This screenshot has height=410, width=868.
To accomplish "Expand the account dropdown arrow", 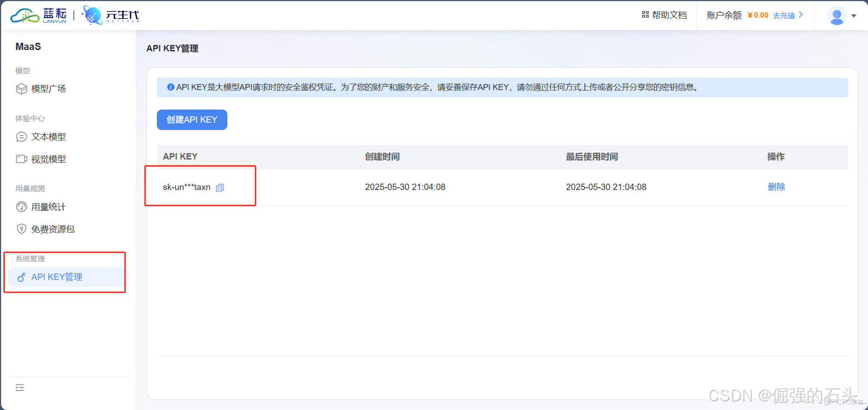I will point(854,16).
